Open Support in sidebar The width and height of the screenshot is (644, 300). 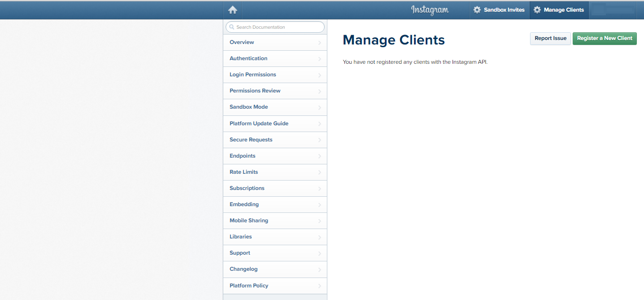[275, 253]
